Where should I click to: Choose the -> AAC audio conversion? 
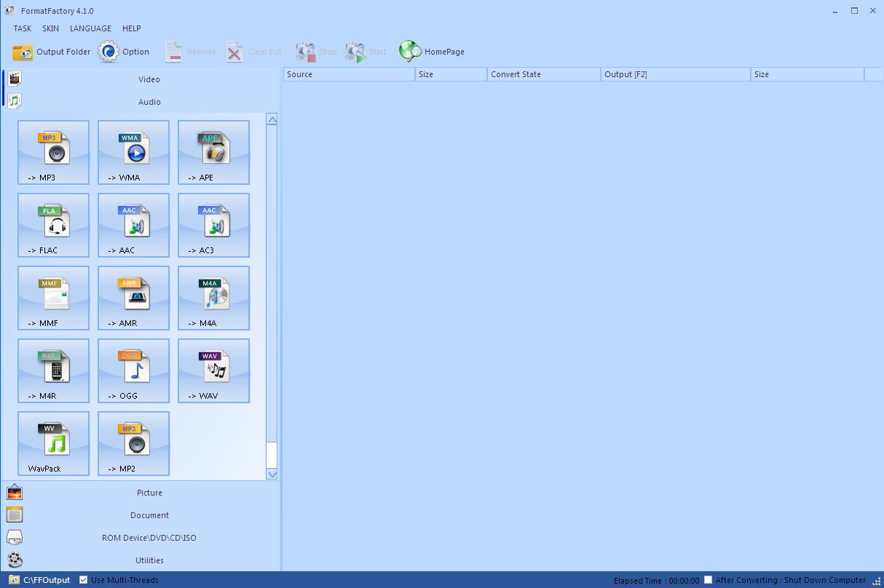tap(134, 226)
